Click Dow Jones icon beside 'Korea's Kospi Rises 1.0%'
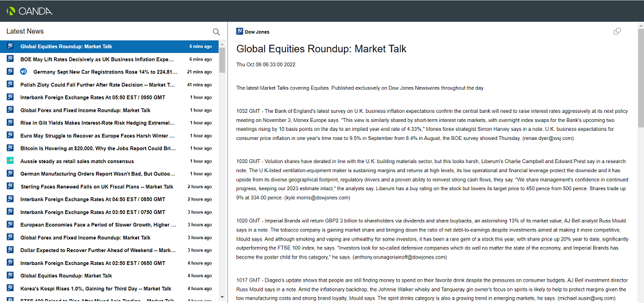 [x=10, y=288]
